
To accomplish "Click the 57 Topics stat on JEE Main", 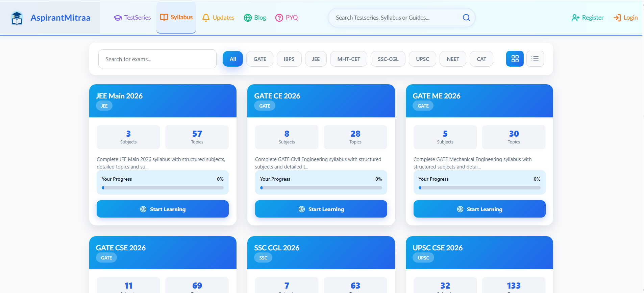I will coord(197,137).
